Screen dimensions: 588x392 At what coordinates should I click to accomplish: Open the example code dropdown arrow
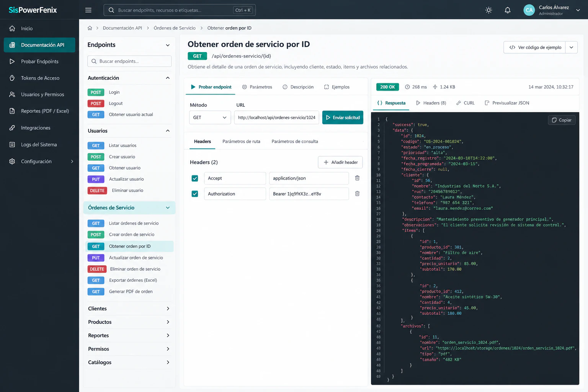click(x=572, y=47)
